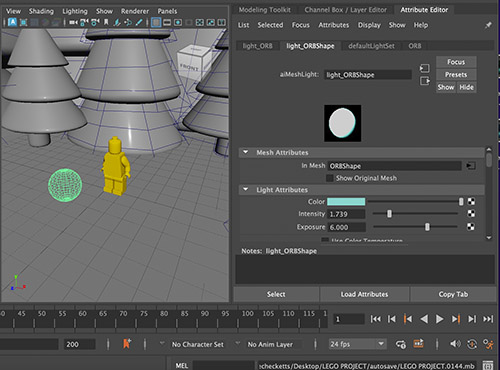The image size is (500, 370).
Task: Go to start of playback range
Action: coord(376,319)
